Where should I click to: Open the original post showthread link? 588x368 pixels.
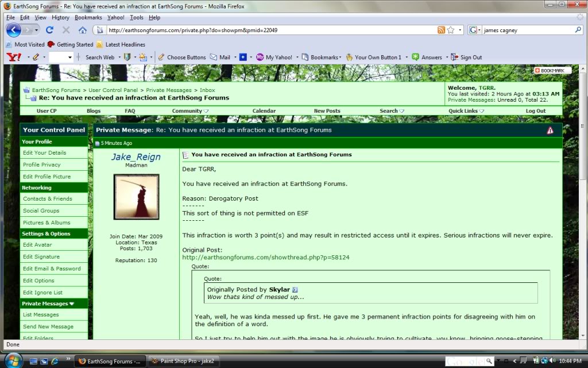click(x=266, y=257)
